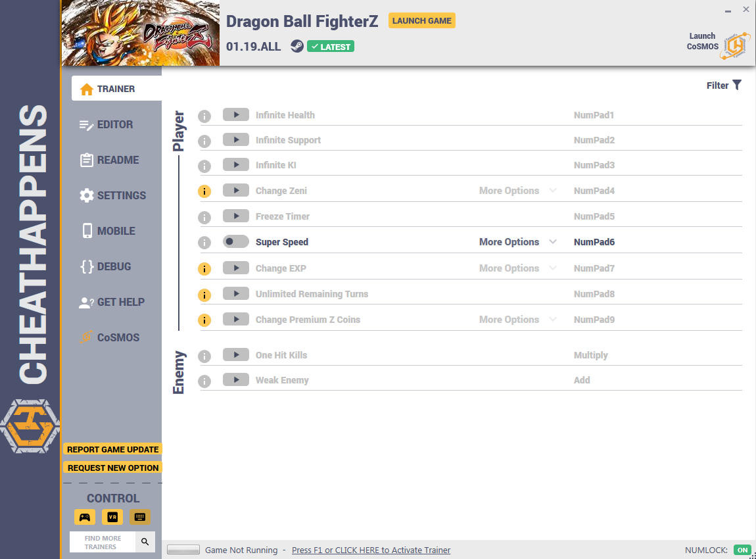Click Press F1 or CLICK HERE link
The image size is (756, 559).
(371, 550)
